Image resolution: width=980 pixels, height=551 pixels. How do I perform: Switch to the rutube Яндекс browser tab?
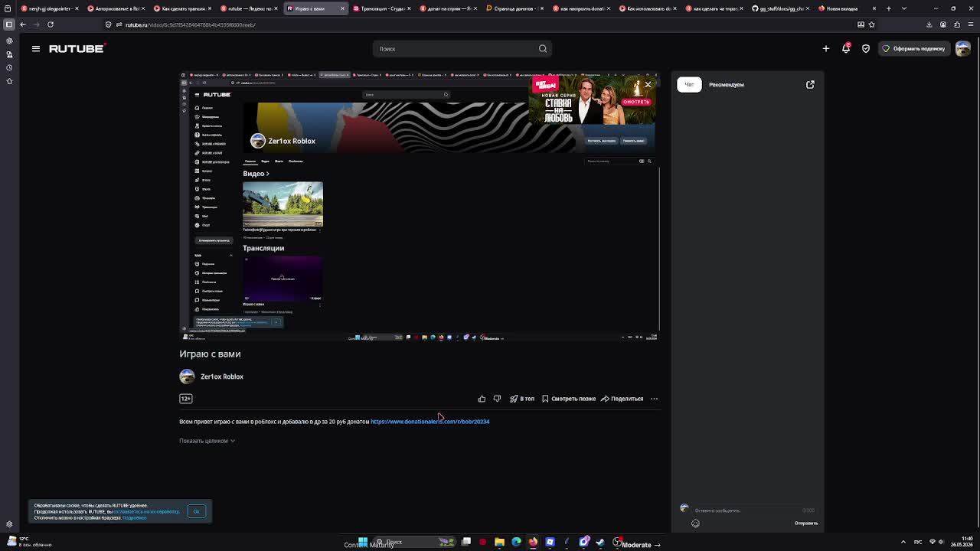tap(250, 8)
